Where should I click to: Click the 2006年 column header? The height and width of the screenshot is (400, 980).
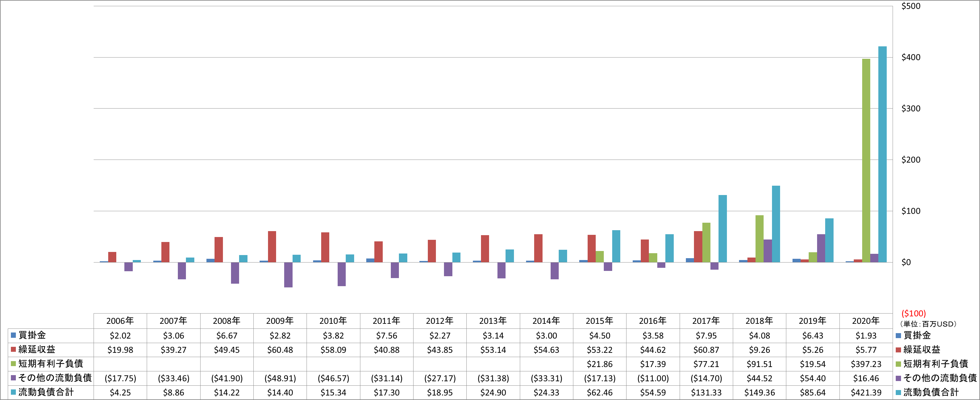120,321
